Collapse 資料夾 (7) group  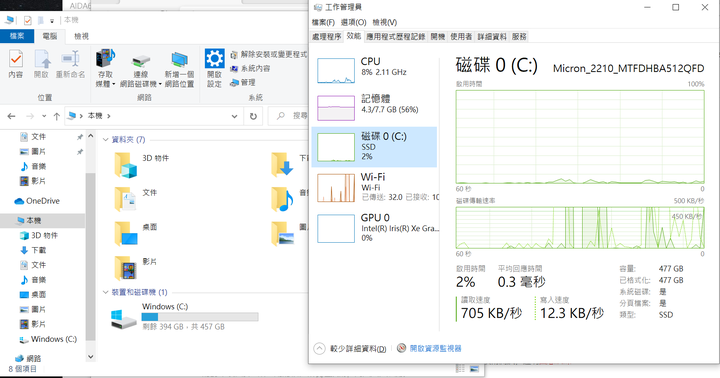[105, 140]
